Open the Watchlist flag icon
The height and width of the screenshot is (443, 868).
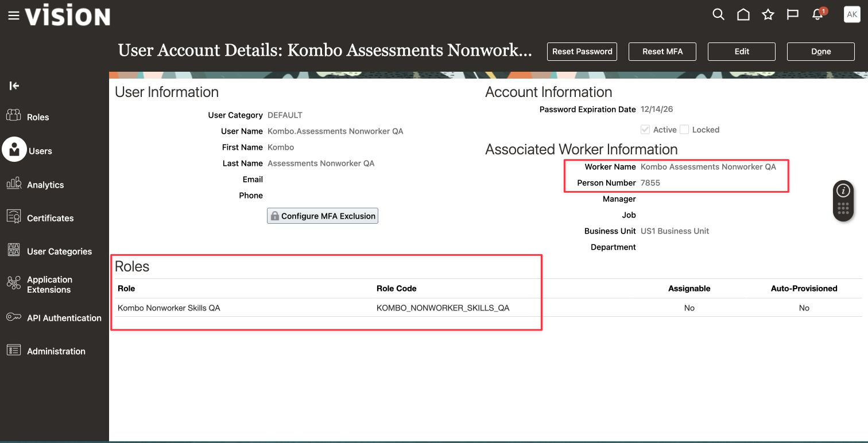(x=793, y=14)
